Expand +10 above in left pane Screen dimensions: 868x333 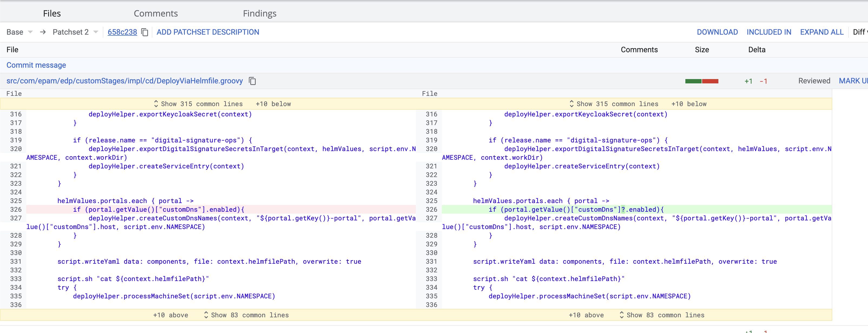pyautogui.click(x=170, y=315)
